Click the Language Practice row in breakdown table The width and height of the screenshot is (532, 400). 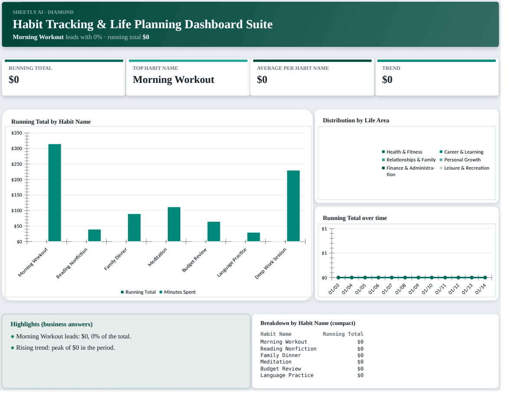(x=312, y=375)
